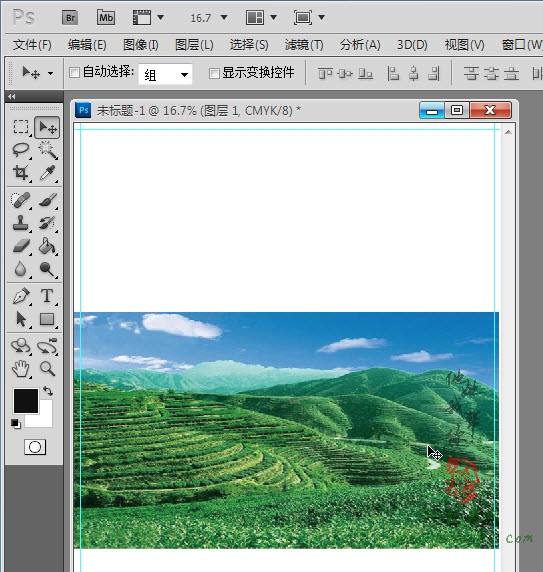Viewport: 543px width, 572px height.
Task: Select the Zoom tool
Action: tap(48, 369)
